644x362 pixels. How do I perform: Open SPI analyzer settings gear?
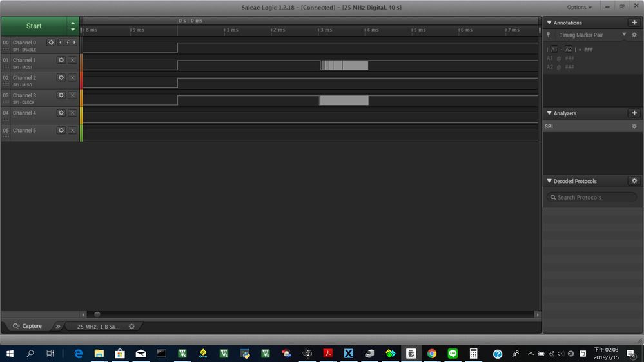634,126
